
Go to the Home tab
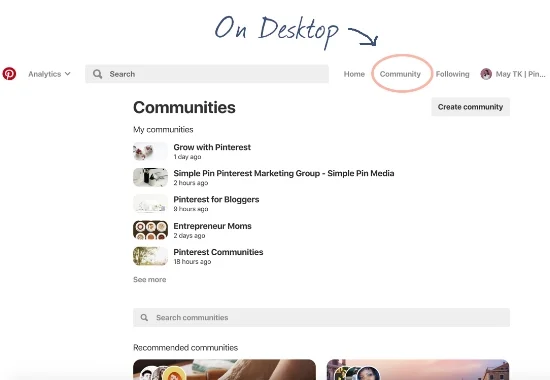tap(354, 74)
